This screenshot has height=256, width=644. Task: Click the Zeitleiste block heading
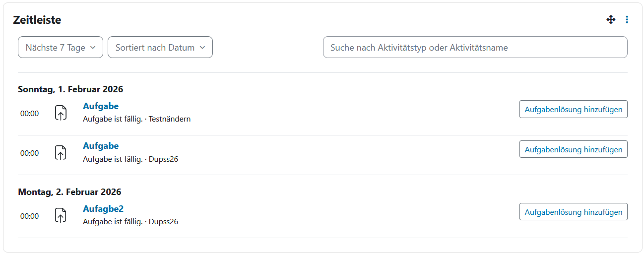tap(37, 20)
